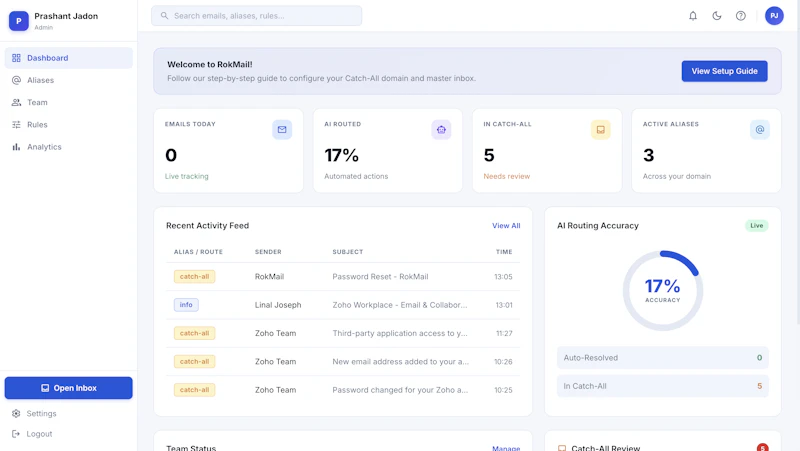The width and height of the screenshot is (800, 451).
Task: Click the In Catch-All inbox icon
Action: [x=601, y=130]
